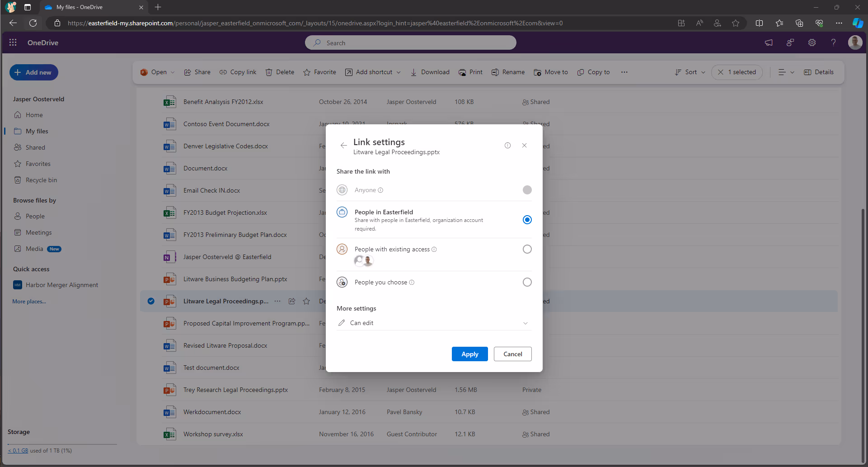The image size is (868, 467).
Task: Select the Anyone radio option
Action: click(x=527, y=190)
